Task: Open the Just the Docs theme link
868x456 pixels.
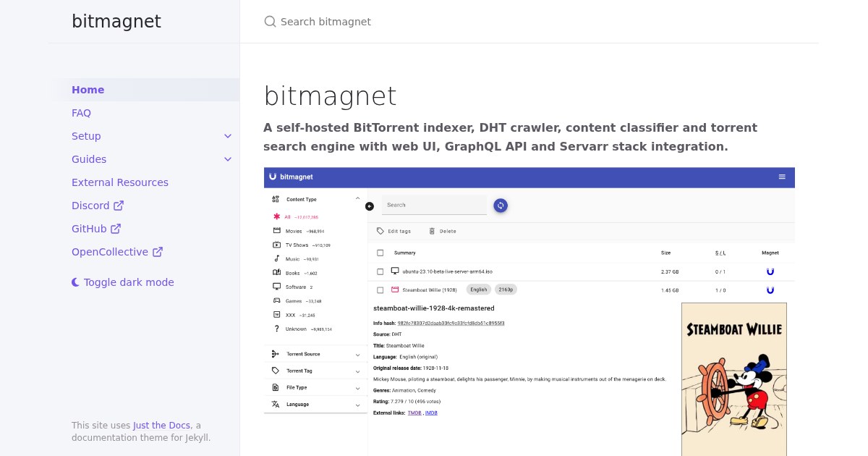Action: [x=162, y=426]
